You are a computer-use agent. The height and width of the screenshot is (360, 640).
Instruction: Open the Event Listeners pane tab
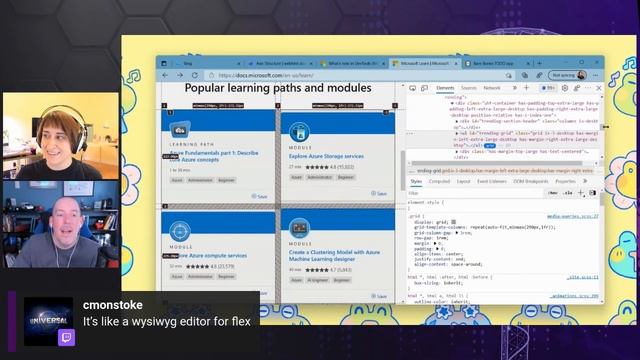pos(492,181)
